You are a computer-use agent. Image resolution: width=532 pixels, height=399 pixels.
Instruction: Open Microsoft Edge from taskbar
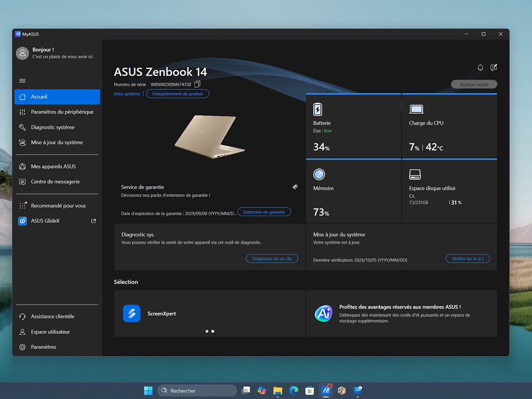pyautogui.click(x=293, y=391)
